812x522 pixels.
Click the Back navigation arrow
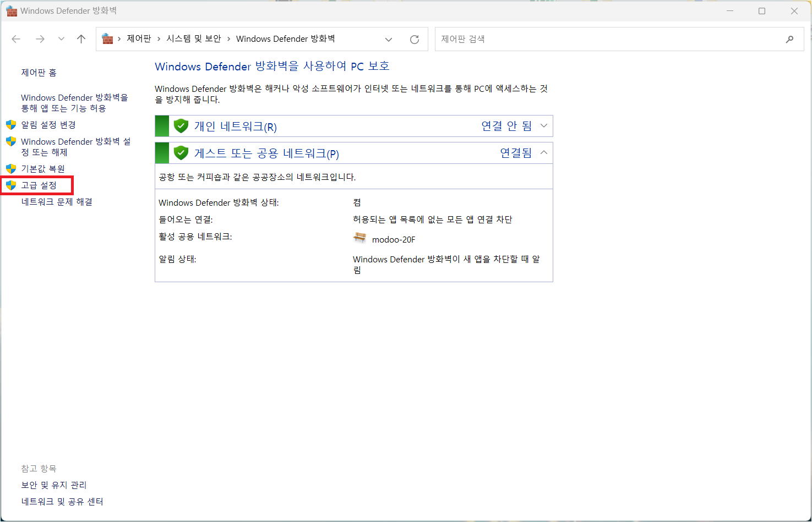pos(16,39)
